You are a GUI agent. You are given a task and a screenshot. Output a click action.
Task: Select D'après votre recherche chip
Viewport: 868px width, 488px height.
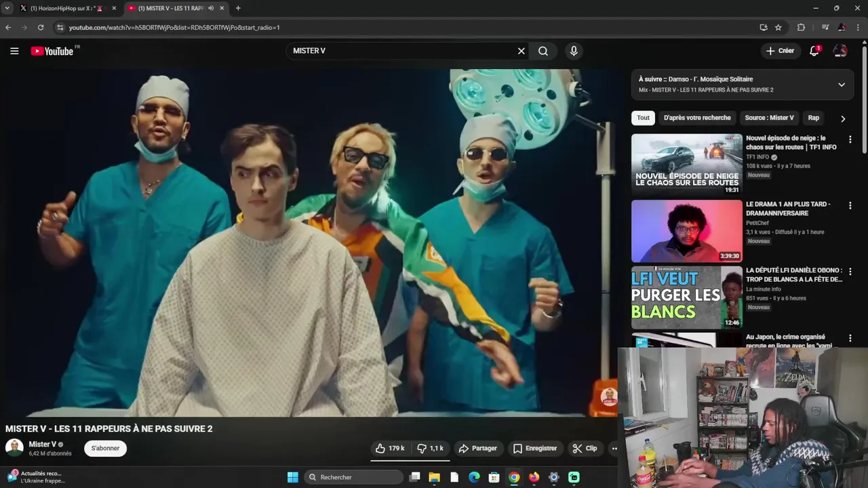[x=697, y=118]
